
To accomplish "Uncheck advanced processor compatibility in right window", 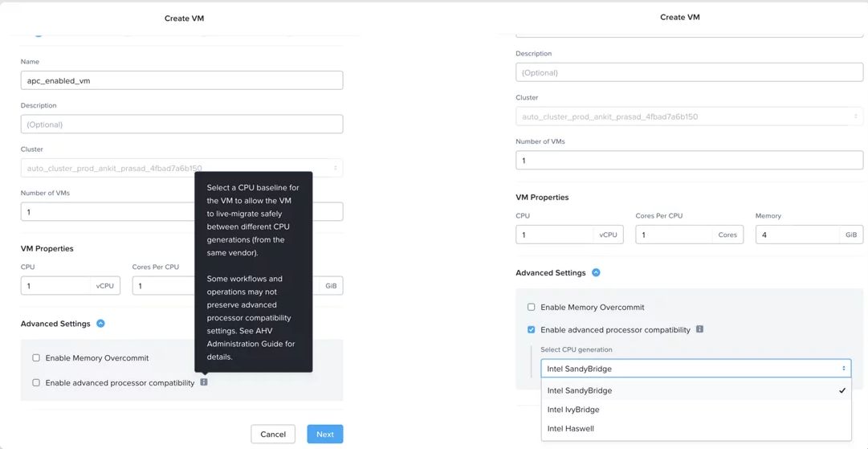I will click(x=531, y=329).
